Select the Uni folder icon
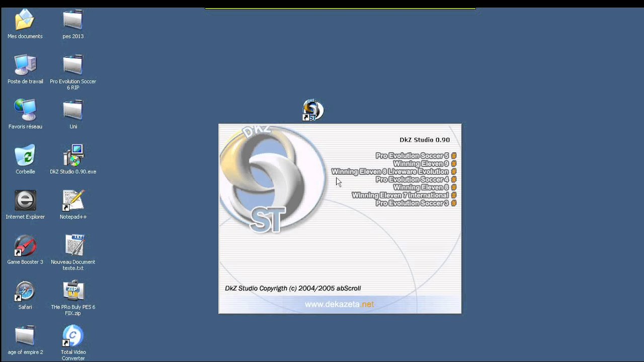 (x=73, y=110)
